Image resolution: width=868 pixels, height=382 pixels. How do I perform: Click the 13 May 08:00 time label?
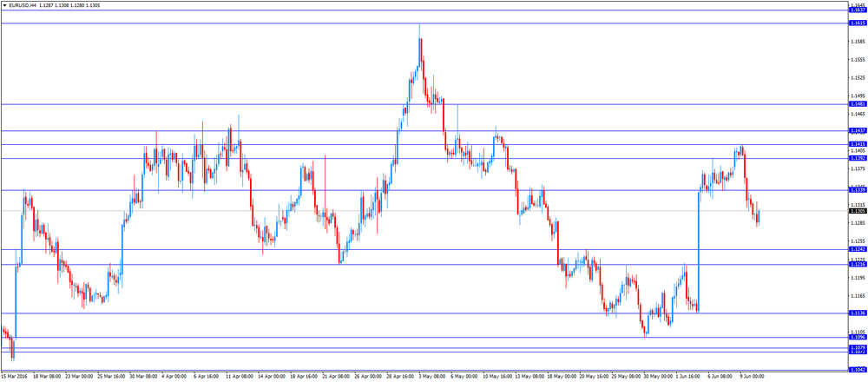point(529,376)
